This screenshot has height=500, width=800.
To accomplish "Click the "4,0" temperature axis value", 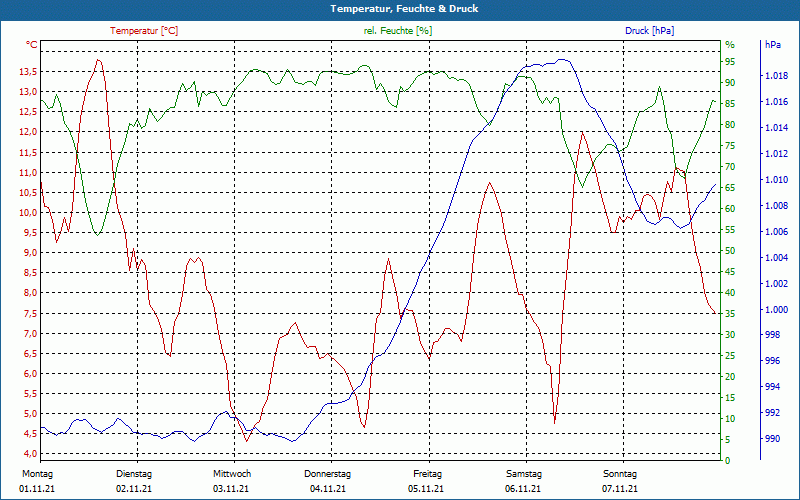I will tap(30, 454).
